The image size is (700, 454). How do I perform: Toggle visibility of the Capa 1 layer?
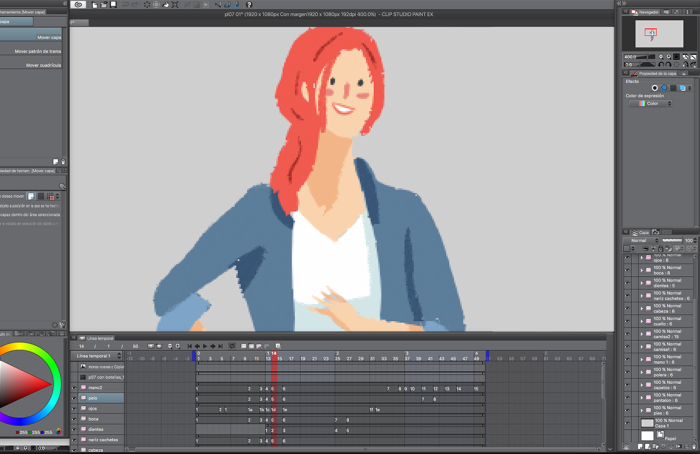[627, 423]
